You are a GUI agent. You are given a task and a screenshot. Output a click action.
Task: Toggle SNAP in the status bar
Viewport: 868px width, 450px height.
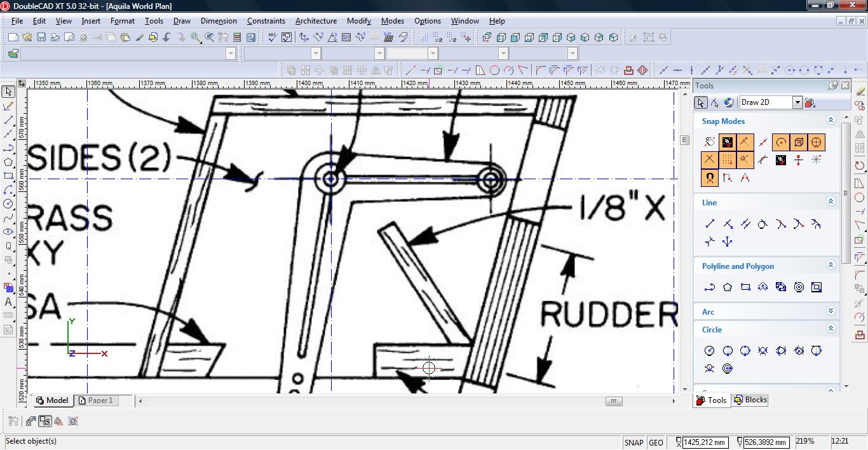[634, 442]
